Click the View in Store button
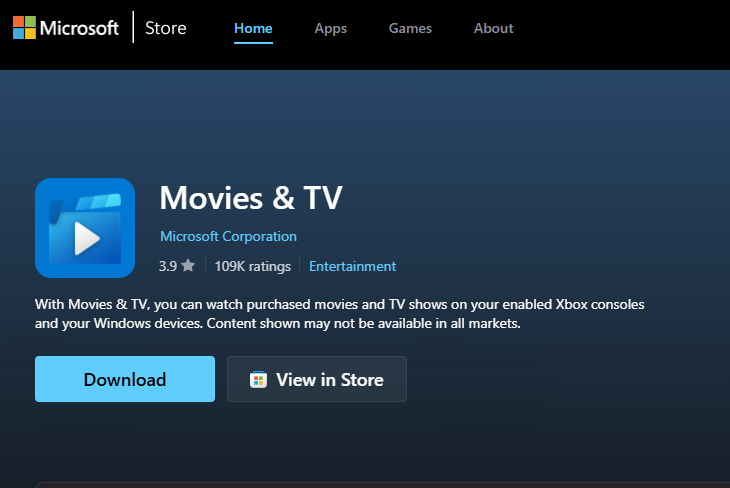This screenshot has height=488, width=730. (x=317, y=379)
